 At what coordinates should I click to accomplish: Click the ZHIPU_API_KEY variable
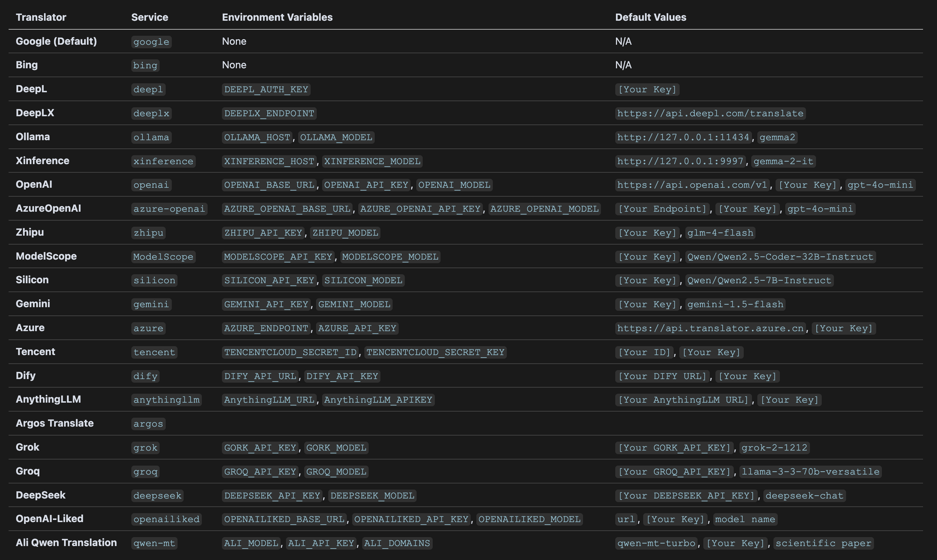(263, 233)
